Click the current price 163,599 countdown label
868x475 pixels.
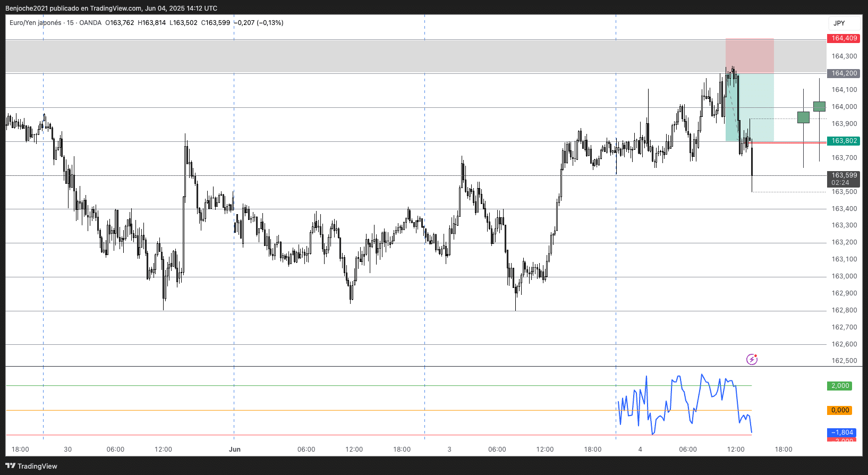coord(844,179)
